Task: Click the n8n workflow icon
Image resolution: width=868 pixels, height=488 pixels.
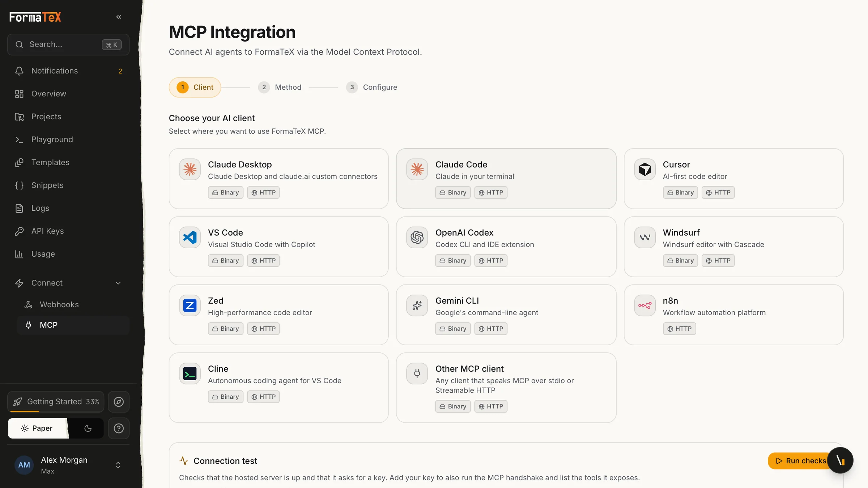Action: pos(644,305)
